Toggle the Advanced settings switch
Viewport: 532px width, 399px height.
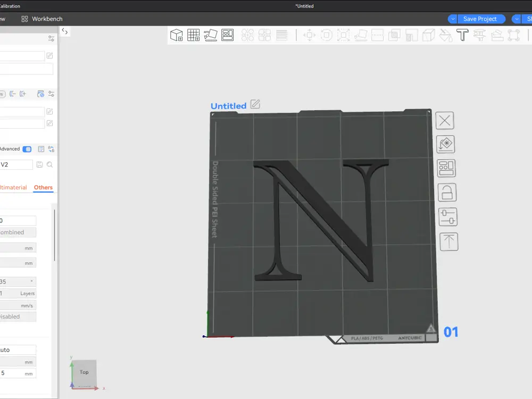pos(27,149)
